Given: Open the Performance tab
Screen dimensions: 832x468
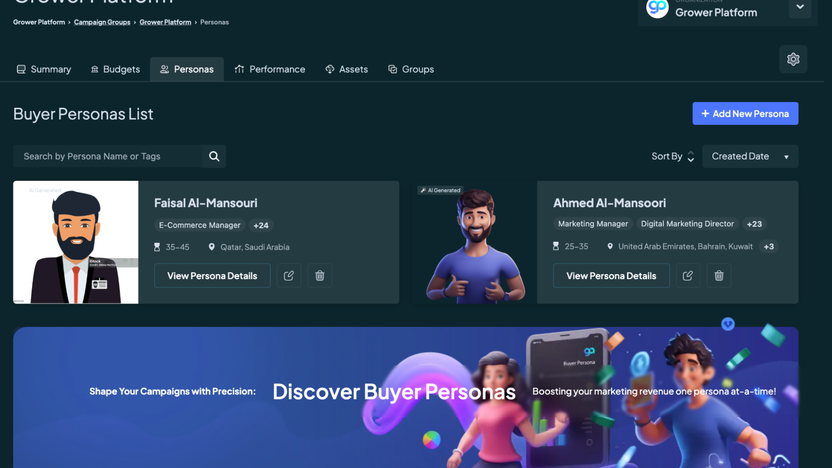Looking at the screenshot, I should [x=269, y=69].
